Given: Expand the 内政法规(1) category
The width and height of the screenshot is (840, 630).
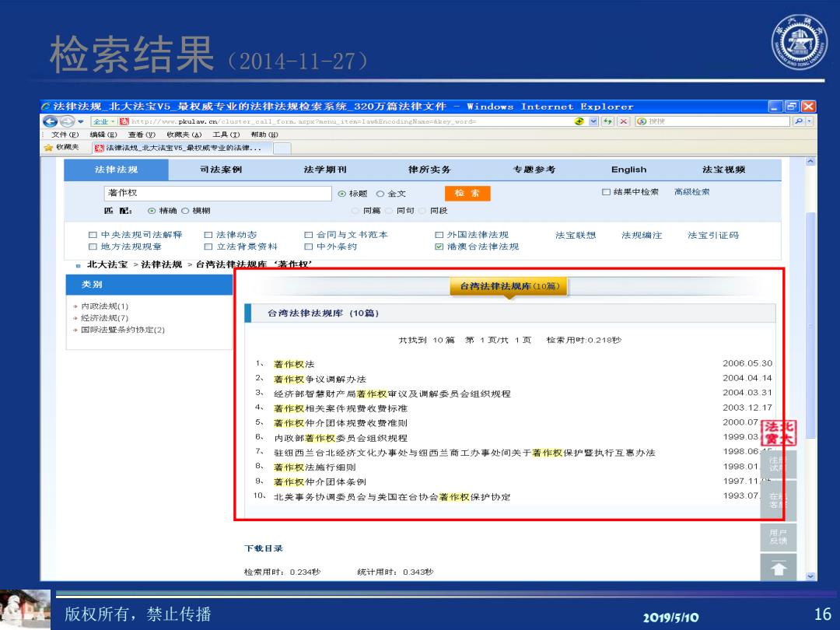Looking at the screenshot, I should click(104, 306).
